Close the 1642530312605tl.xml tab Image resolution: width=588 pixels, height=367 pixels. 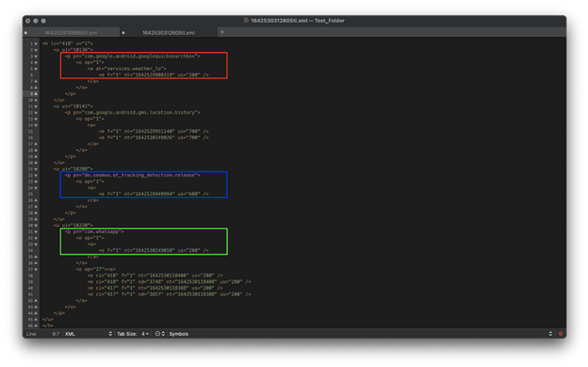123,33
